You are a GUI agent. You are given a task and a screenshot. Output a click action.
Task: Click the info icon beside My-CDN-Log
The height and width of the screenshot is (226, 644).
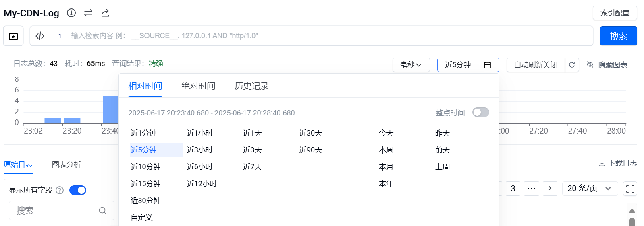tap(71, 13)
